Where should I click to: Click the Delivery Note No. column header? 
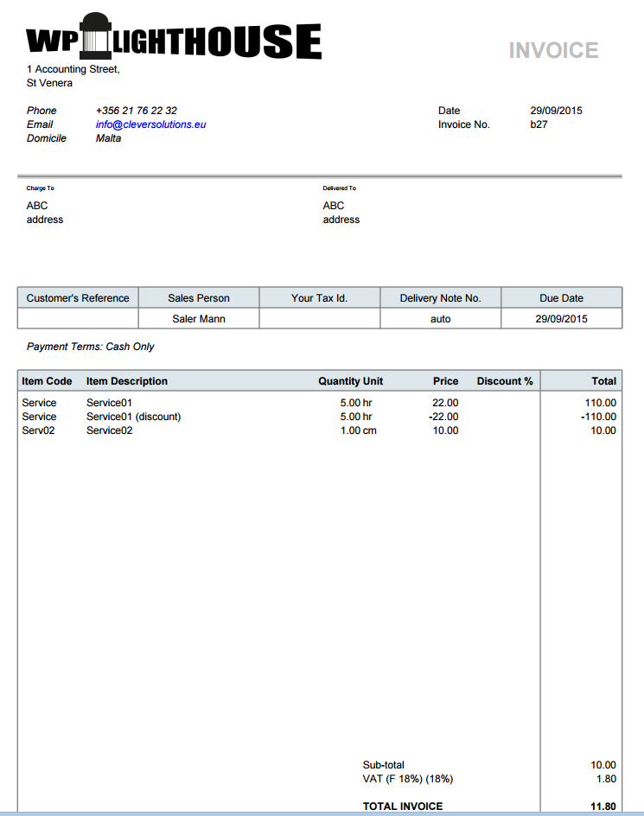440,298
